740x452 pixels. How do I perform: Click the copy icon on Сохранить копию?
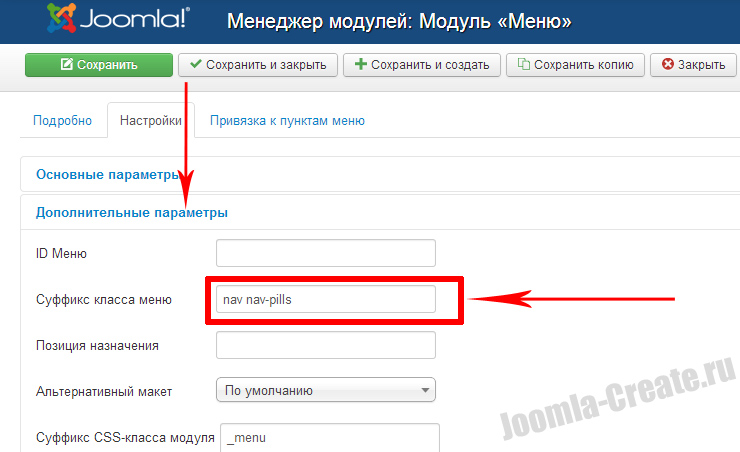[x=523, y=65]
